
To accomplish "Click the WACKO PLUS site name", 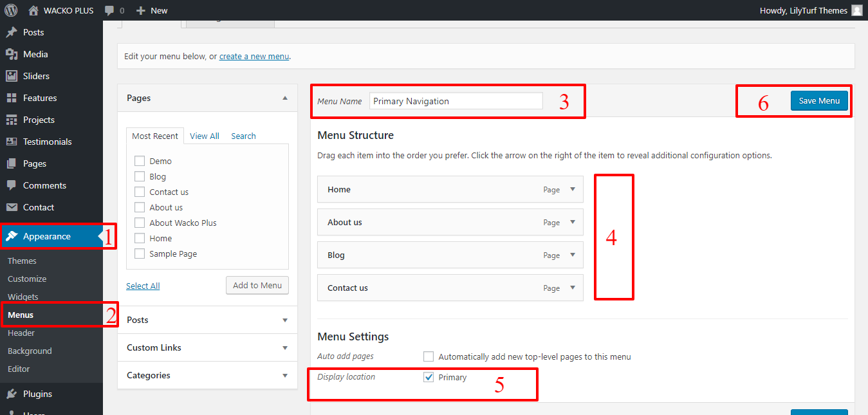I will point(68,10).
